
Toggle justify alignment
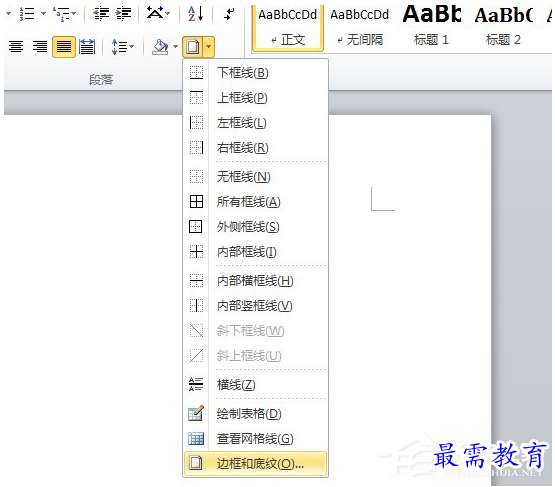[64, 46]
